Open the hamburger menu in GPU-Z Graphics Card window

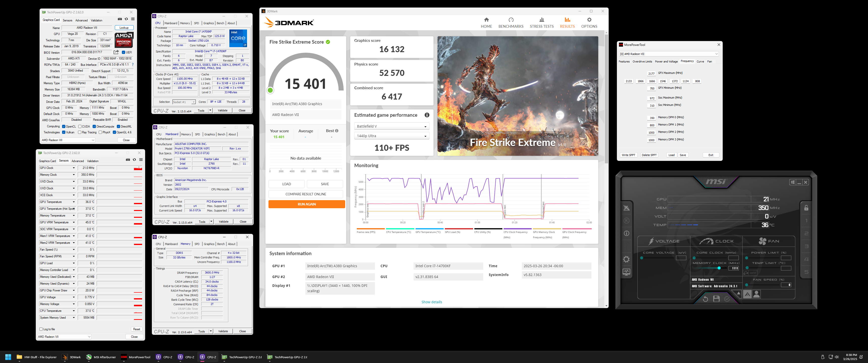(133, 19)
